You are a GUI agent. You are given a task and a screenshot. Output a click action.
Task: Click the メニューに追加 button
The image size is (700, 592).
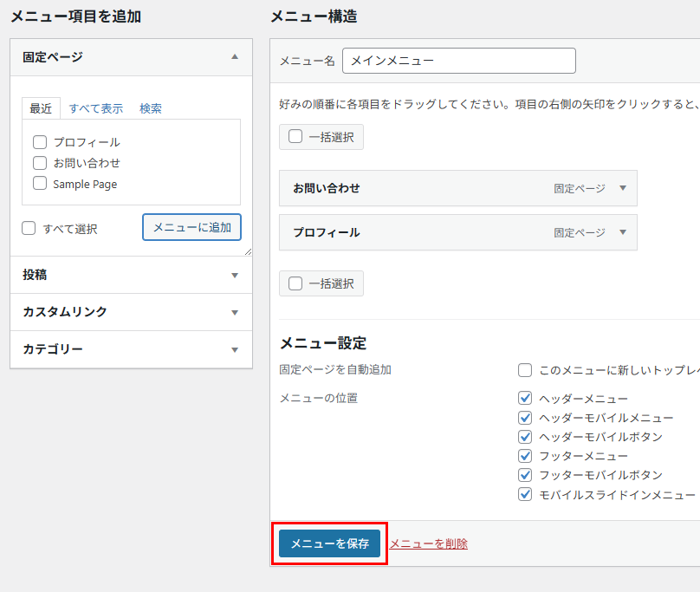191,227
